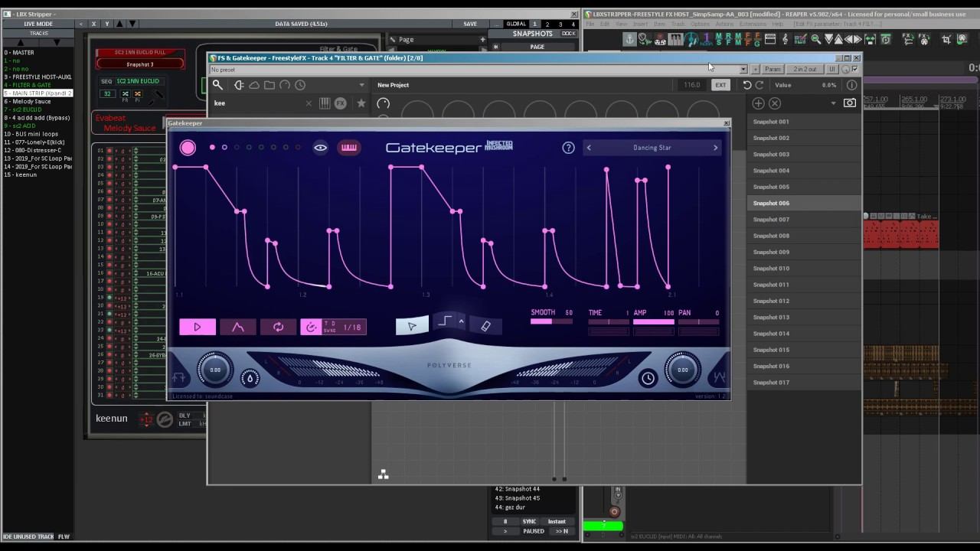
Task: Click the EXT tempo sync button
Action: [x=720, y=85]
